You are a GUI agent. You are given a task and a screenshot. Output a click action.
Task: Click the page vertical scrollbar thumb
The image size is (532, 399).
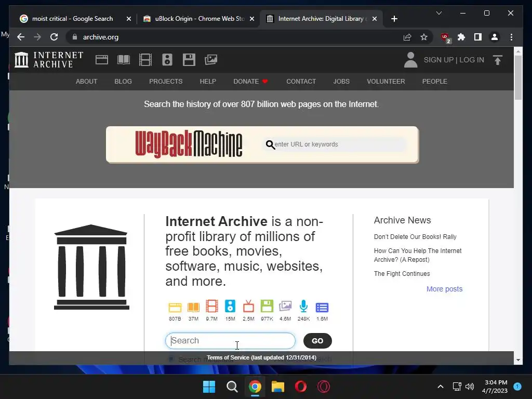point(518,77)
